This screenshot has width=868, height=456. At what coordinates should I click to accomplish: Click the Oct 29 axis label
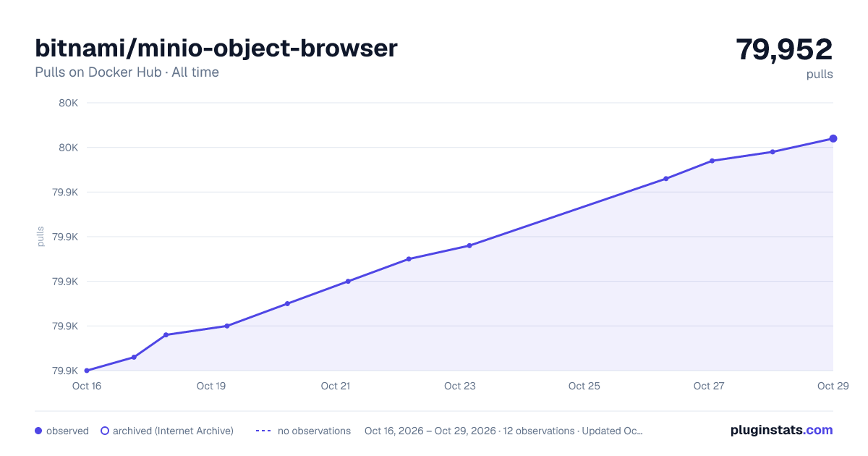coord(833,386)
